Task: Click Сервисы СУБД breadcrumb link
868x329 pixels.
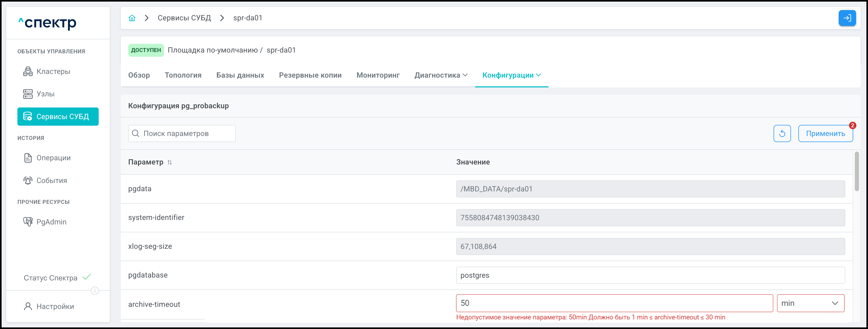Action: coord(184,18)
